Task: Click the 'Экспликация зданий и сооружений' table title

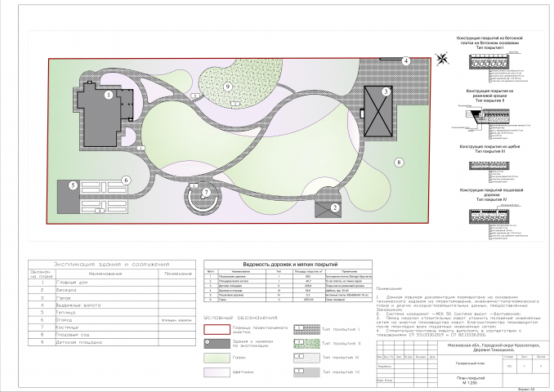Action: point(112,264)
